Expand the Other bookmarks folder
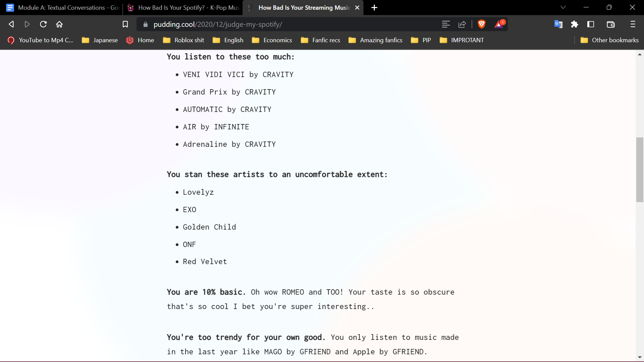Image resolution: width=644 pixels, height=362 pixels. (609, 40)
